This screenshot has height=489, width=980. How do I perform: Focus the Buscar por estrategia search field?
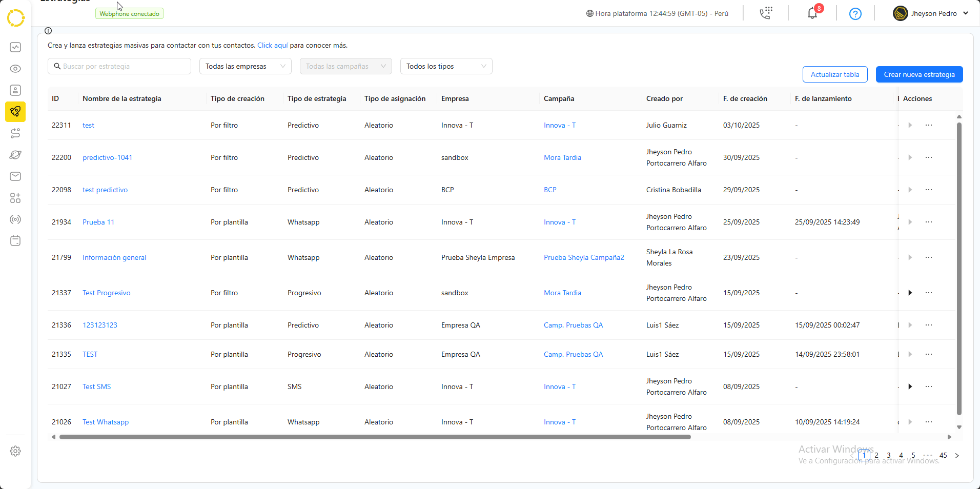[123, 66]
